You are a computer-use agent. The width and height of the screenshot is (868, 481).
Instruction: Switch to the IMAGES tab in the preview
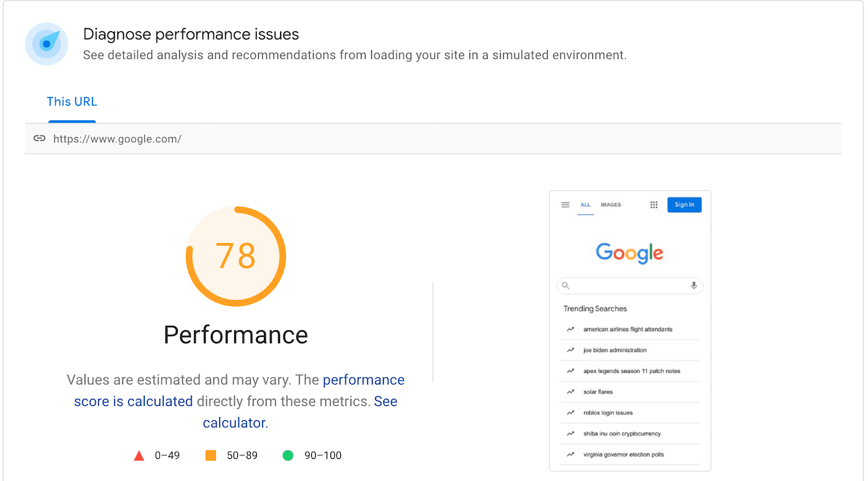click(x=610, y=204)
